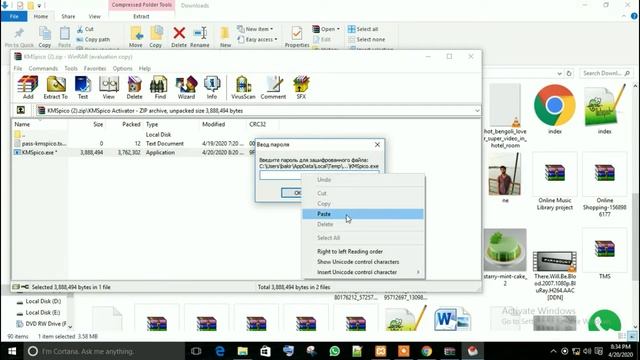Open the WinRAR Tools menu
Viewport: 640px width, 360px height.
pos(71,68)
